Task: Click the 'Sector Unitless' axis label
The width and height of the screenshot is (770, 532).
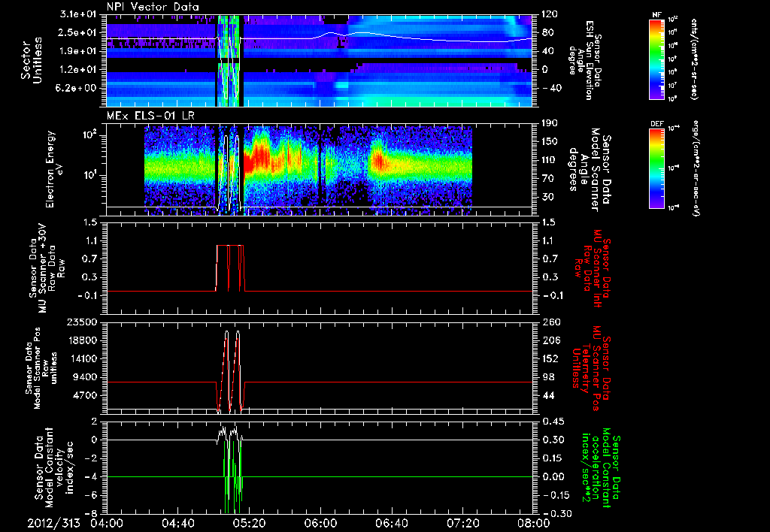Action: point(32,60)
